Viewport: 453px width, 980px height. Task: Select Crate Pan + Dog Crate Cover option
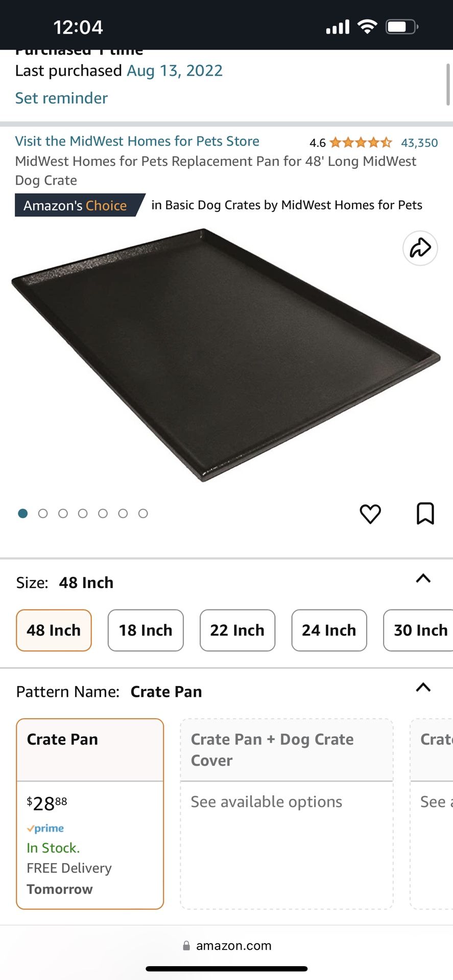pos(287,814)
